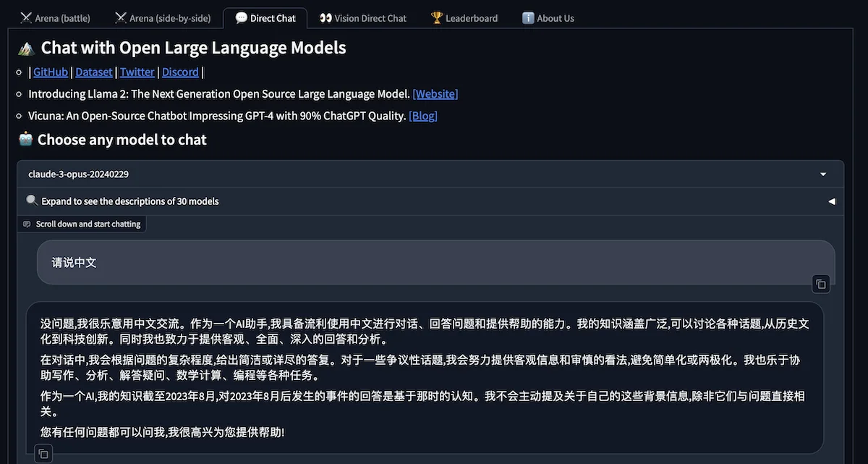
Task: Select the Direct Chat tab
Action: [265, 18]
